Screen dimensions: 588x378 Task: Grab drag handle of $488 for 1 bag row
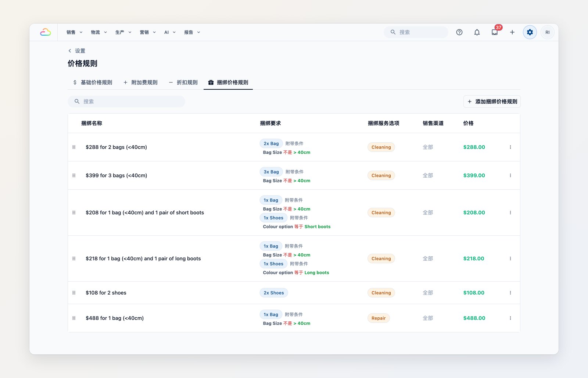point(74,318)
